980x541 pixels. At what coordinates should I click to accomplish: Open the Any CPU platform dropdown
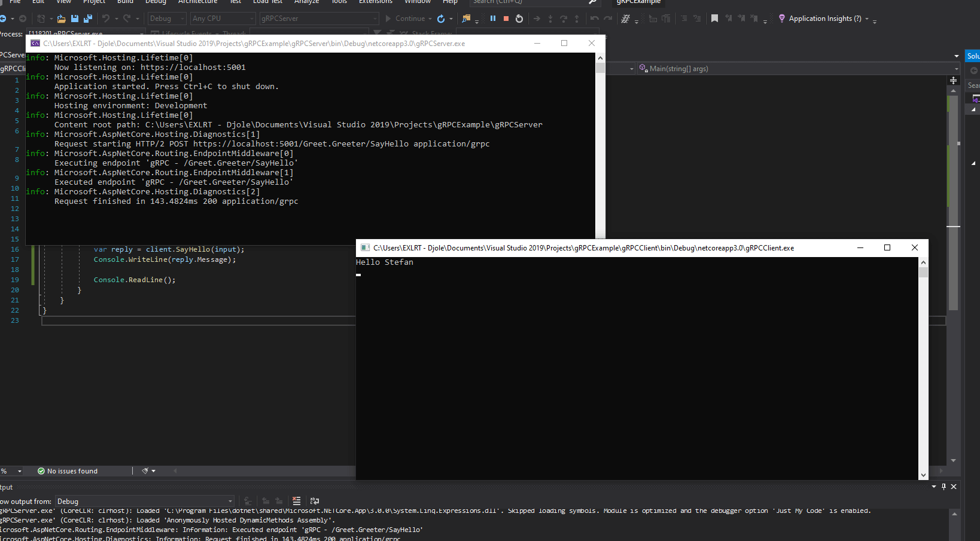tap(223, 19)
